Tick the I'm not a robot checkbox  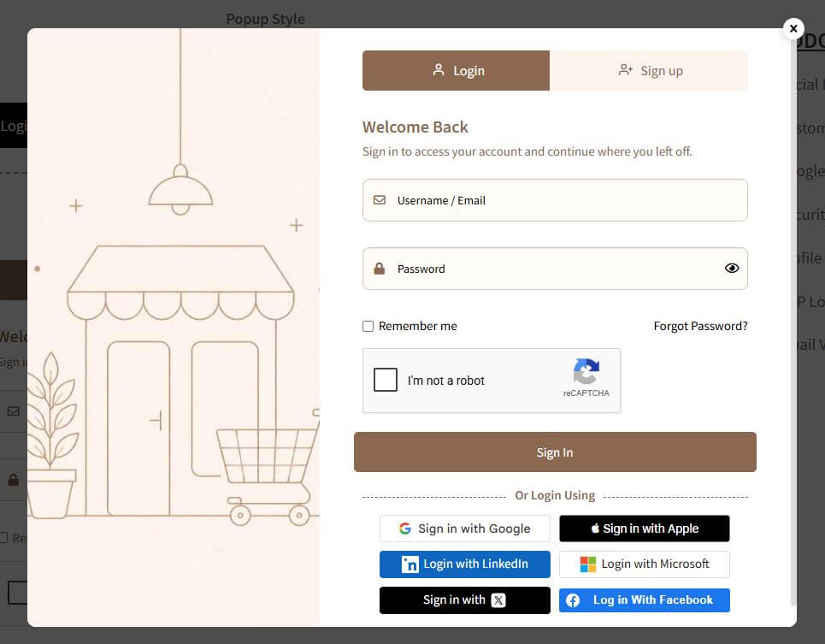385,380
